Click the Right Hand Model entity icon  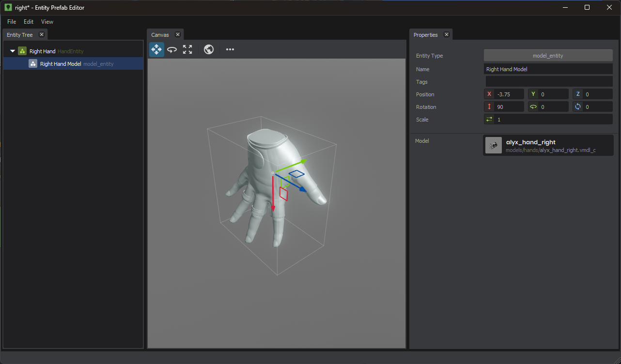[x=32, y=63]
